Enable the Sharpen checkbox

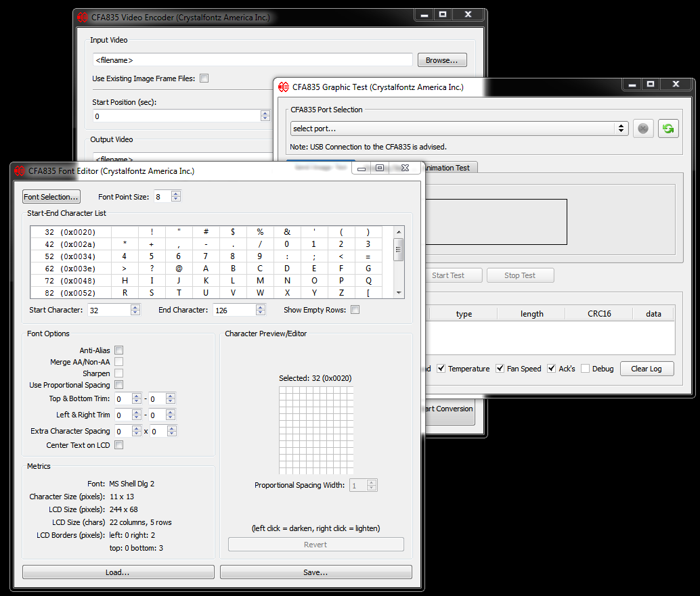118,373
